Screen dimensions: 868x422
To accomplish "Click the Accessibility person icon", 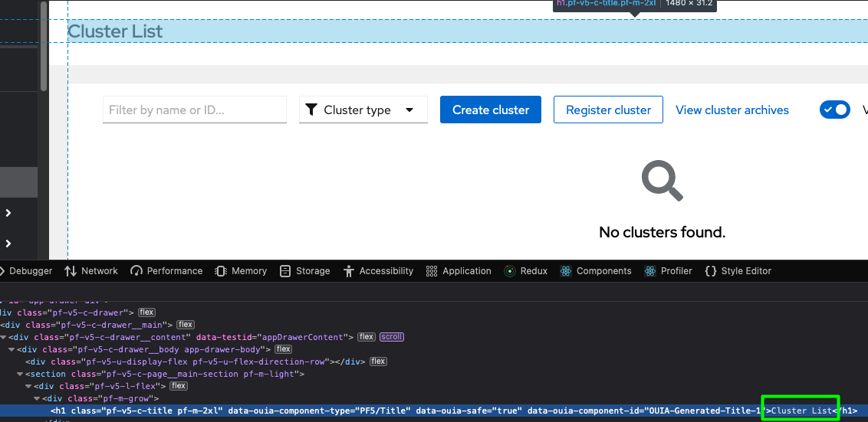I will point(349,271).
